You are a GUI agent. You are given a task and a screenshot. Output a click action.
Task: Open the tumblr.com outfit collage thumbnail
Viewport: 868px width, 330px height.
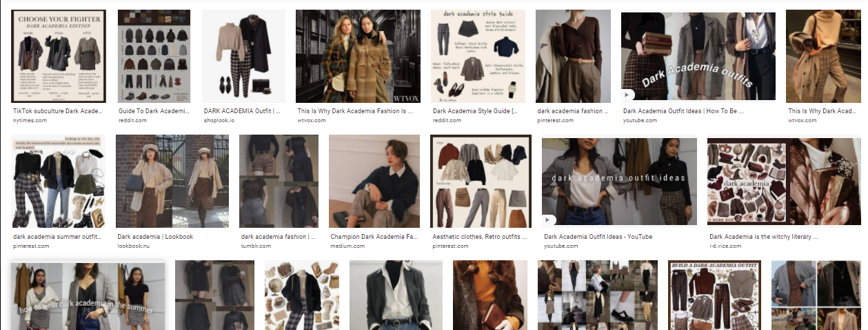(x=279, y=181)
